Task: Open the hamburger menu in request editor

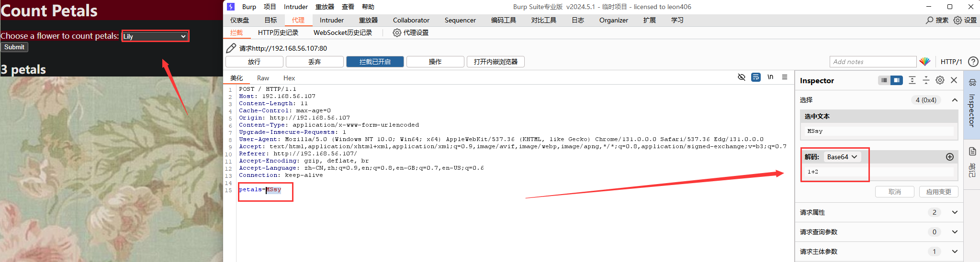Action: pyautogui.click(x=784, y=77)
